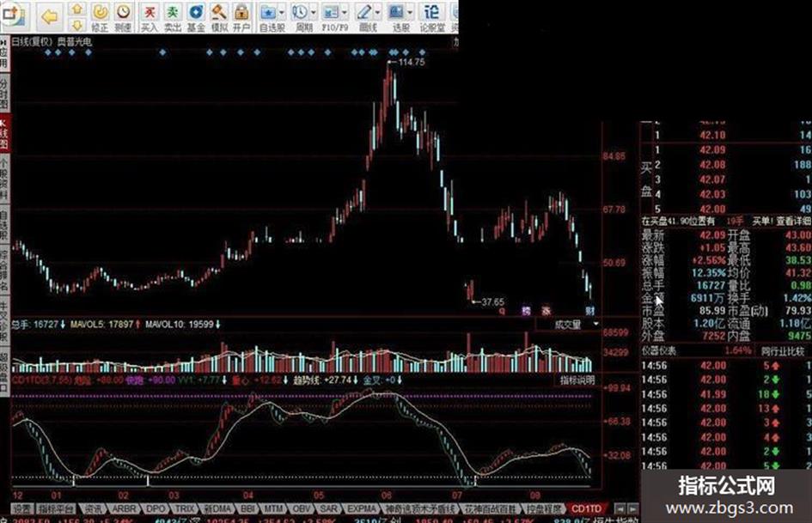Click the 综合排名 sidebar tab
Screen dimensions: 812x523
pyautogui.click(x=4, y=270)
